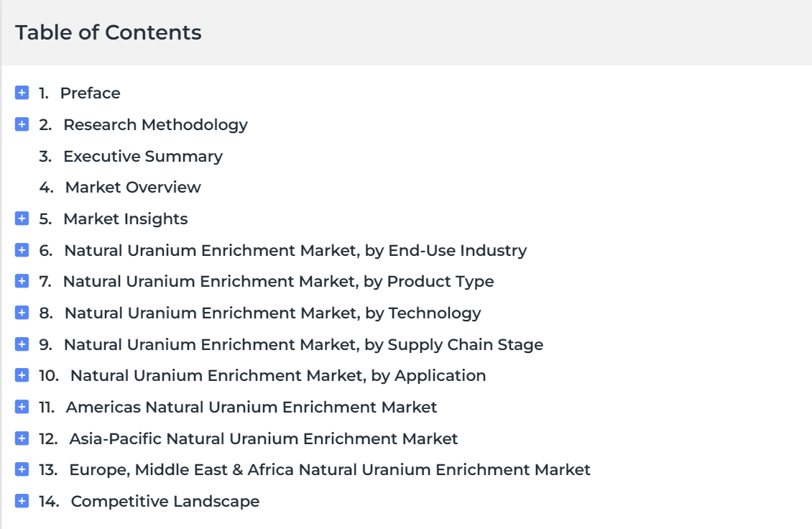
Task: Open Americas Natural Uranium Enrichment Market entry
Action: tap(252, 408)
